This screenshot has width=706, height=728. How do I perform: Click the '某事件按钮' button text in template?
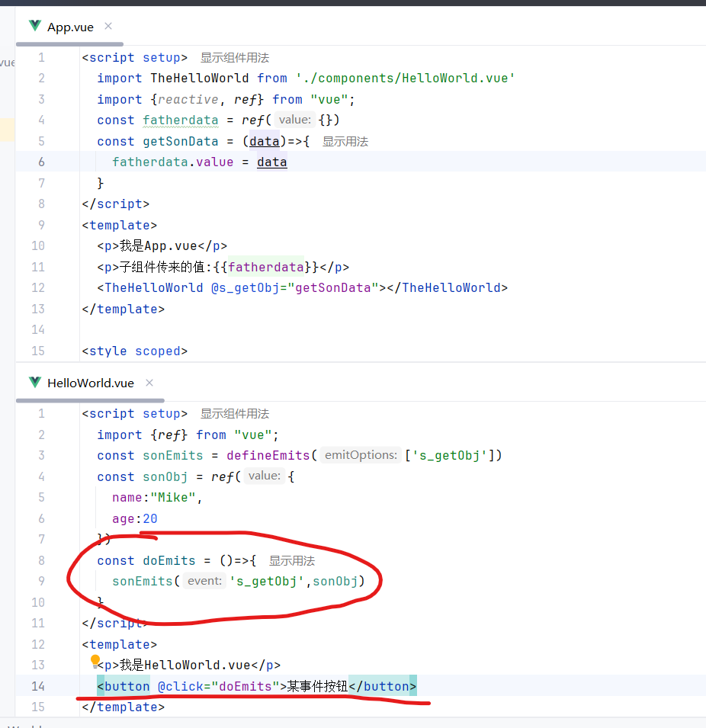pos(317,686)
